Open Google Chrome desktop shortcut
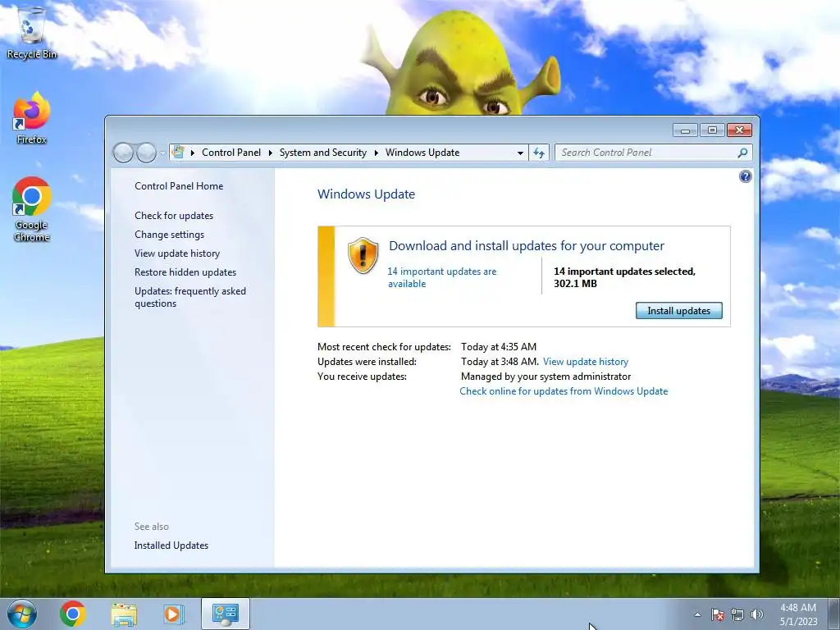The height and width of the screenshot is (630, 840). (x=31, y=209)
